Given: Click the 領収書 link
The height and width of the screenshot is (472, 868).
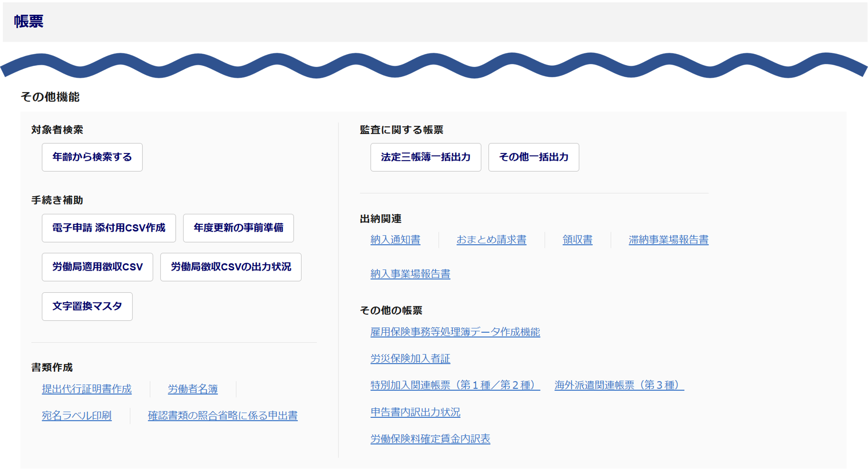Looking at the screenshot, I should pos(577,239).
